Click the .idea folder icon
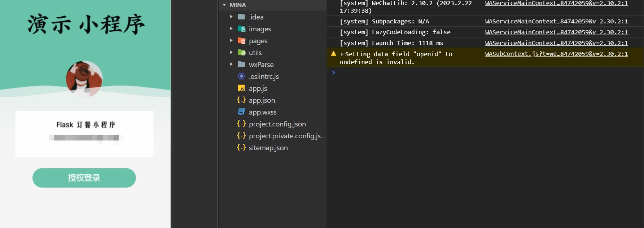The image size is (644, 228). (x=241, y=17)
